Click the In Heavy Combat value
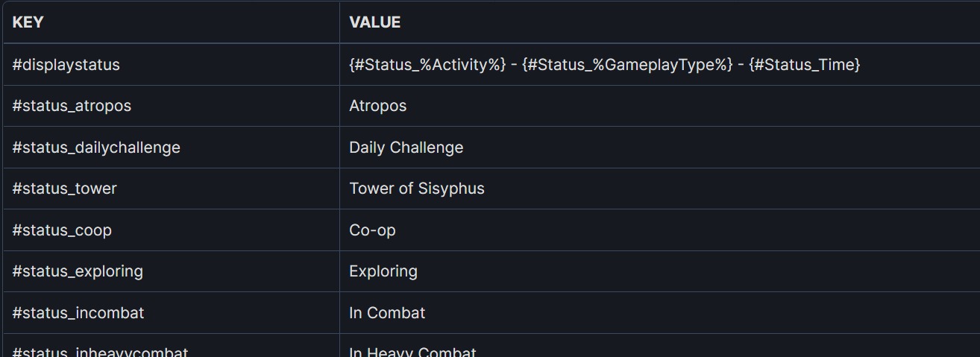 (412, 351)
